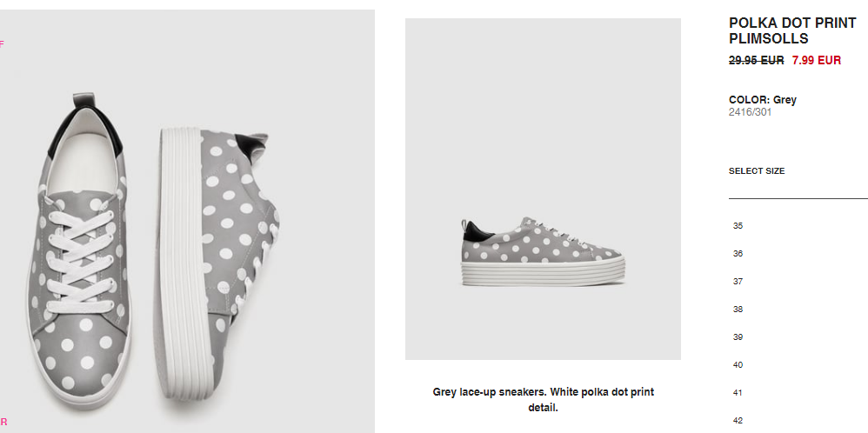This screenshot has height=433, width=868.
Task: Open the side-view sneaker image
Action: pos(543,189)
